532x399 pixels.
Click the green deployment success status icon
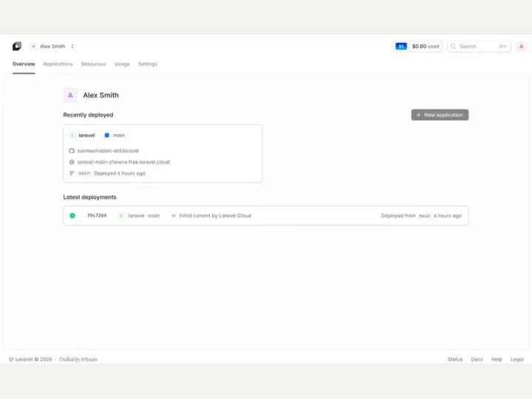[x=72, y=216]
